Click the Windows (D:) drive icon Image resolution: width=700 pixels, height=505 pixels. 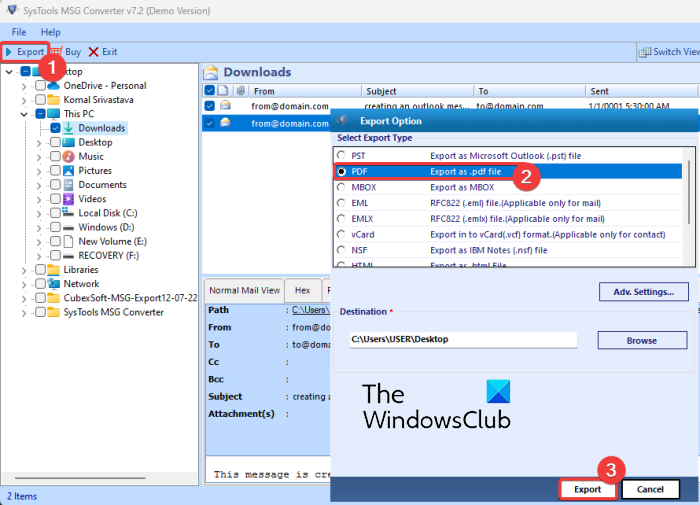[x=69, y=228]
